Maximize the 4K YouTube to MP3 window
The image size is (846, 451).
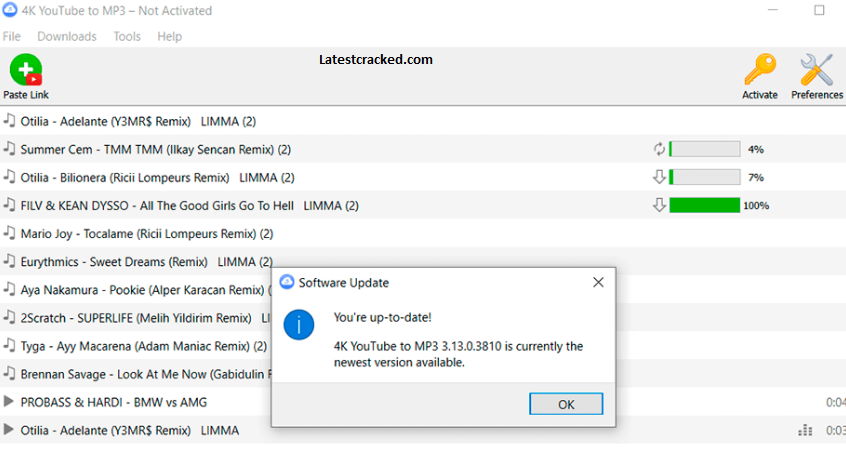click(819, 10)
